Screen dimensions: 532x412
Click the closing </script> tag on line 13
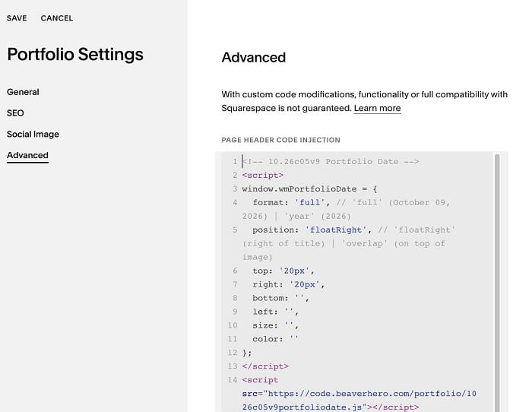[265, 366]
